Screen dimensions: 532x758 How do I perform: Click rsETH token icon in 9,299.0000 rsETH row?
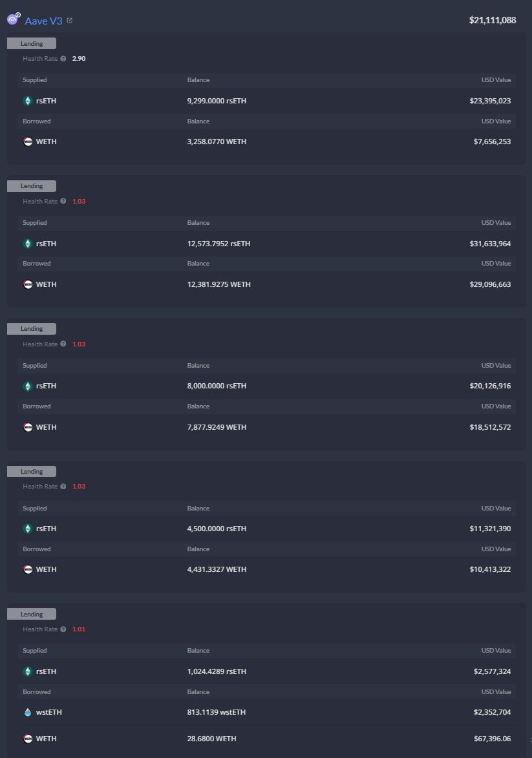[28, 101]
